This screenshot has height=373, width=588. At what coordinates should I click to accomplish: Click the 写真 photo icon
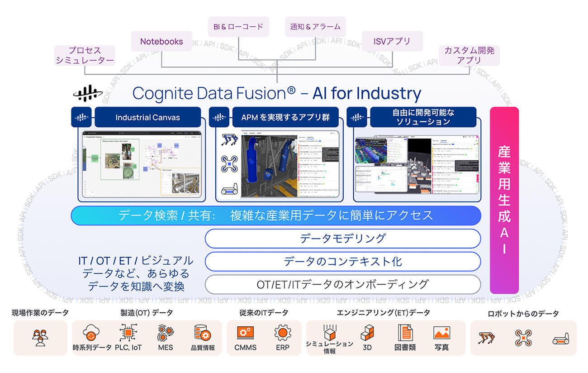coord(441,333)
